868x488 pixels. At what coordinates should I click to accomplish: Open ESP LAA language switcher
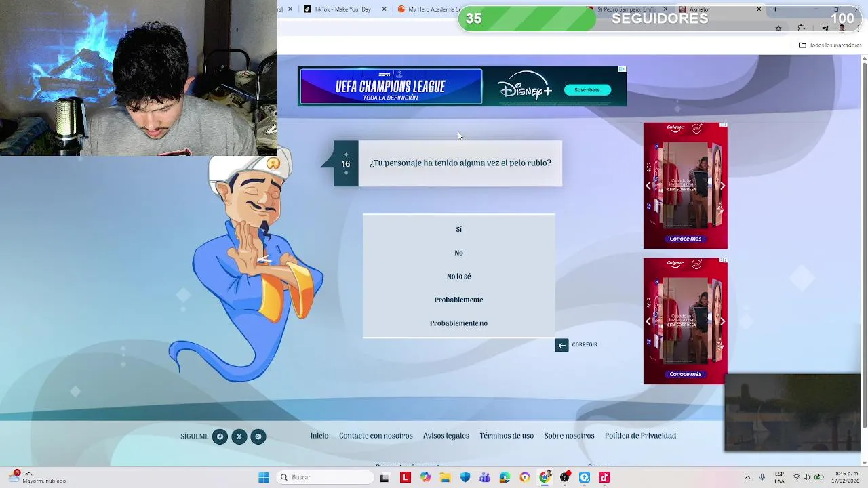point(779,478)
